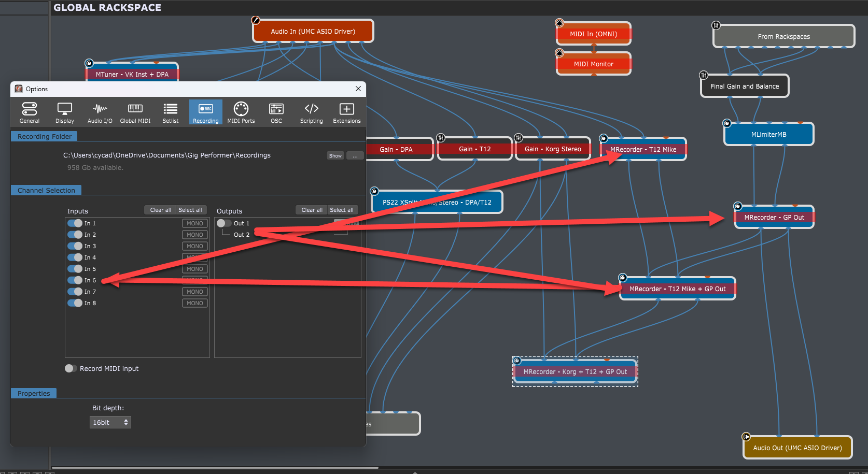Click the MONO selector for In 1

tap(195, 223)
